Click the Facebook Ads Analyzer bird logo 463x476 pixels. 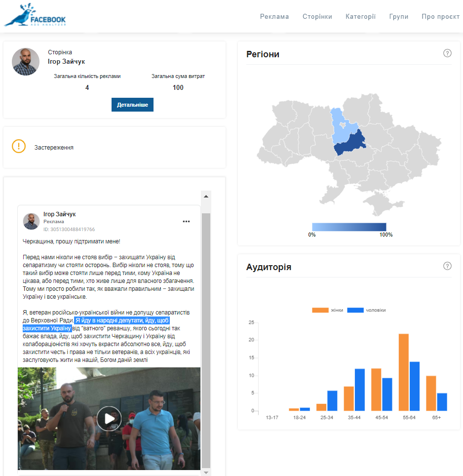pos(35,16)
